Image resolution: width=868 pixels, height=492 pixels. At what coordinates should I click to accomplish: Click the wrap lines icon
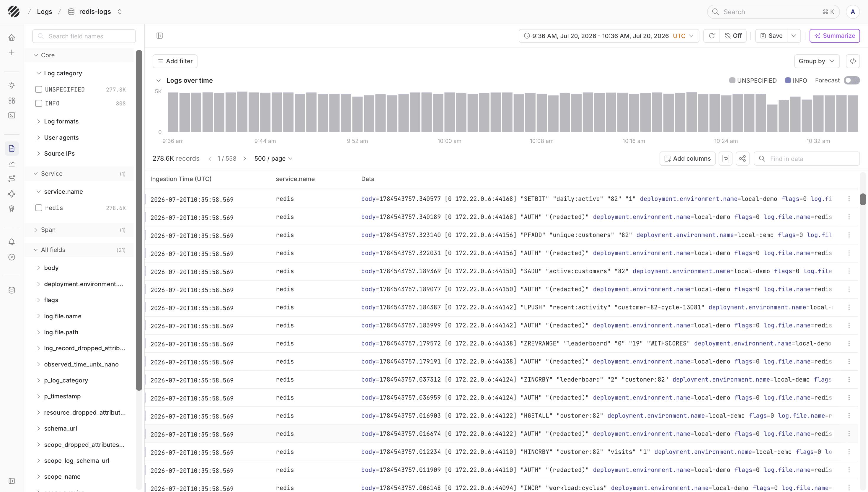coord(725,159)
